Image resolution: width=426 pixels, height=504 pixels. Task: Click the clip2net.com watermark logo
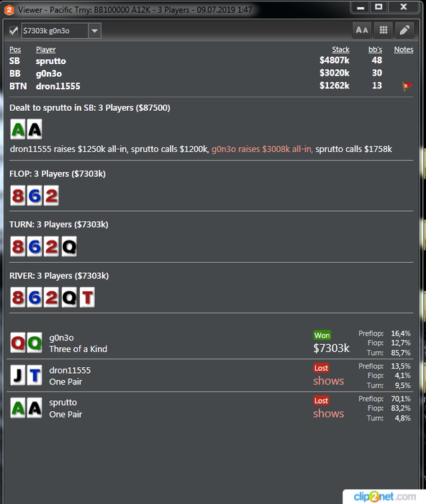tap(384, 496)
